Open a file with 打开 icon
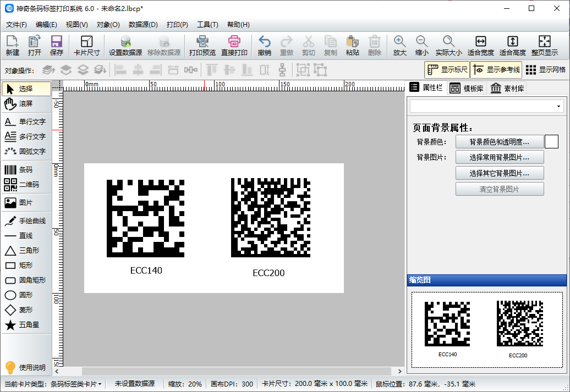The image size is (570, 392). click(35, 46)
